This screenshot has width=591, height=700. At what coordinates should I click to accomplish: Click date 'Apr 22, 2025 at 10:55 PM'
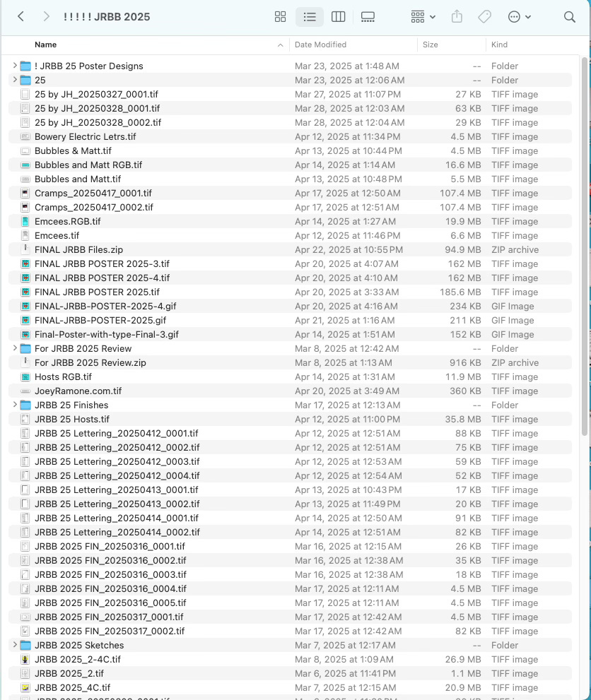[x=349, y=249]
